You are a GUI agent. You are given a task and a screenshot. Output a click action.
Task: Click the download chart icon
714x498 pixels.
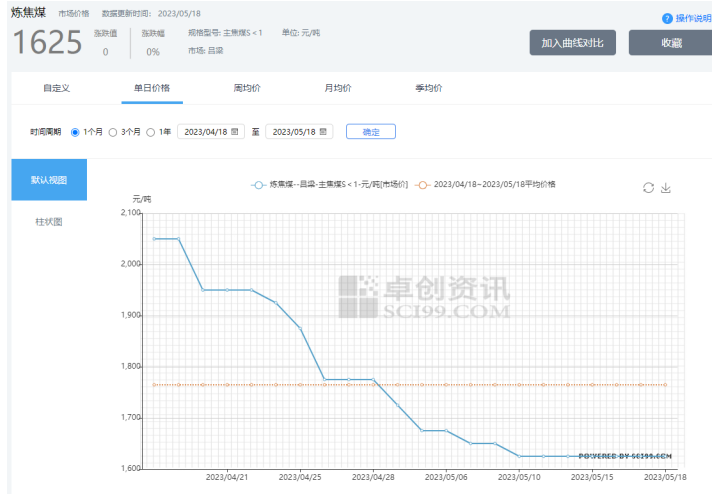click(666, 188)
